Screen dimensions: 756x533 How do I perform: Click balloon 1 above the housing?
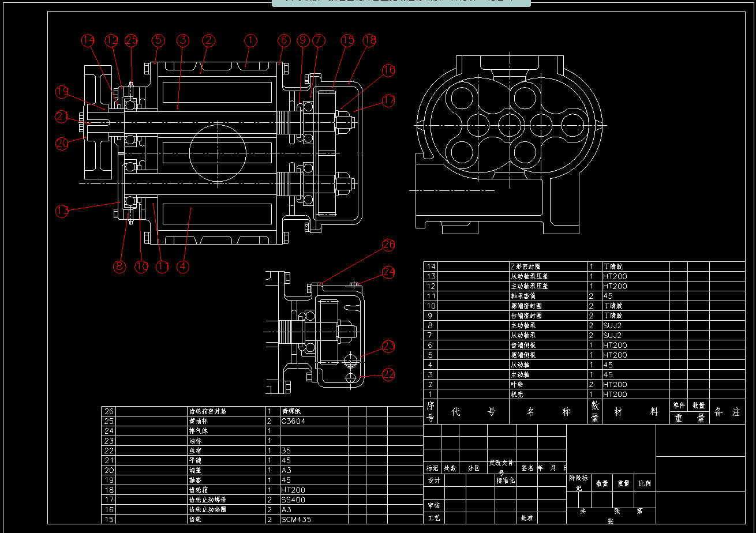pyautogui.click(x=250, y=40)
